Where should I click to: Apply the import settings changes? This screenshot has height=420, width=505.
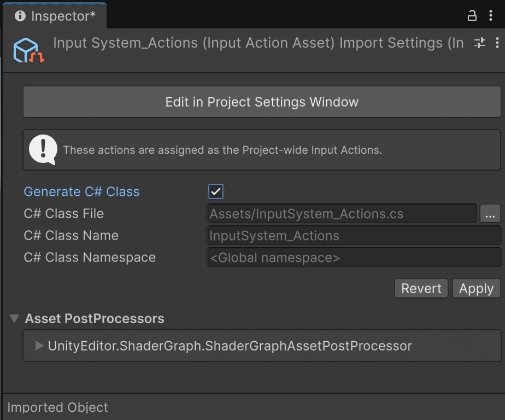pyautogui.click(x=476, y=289)
